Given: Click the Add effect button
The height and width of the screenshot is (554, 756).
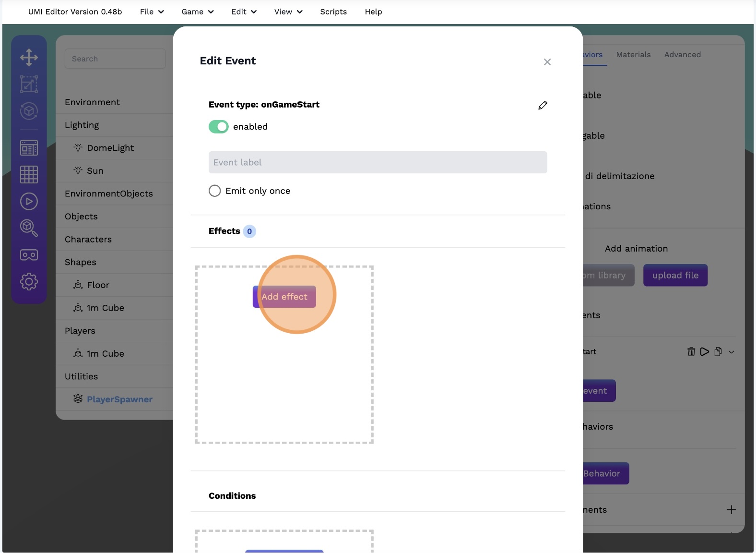Looking at the screenshot, I should (x=284, y=297).
